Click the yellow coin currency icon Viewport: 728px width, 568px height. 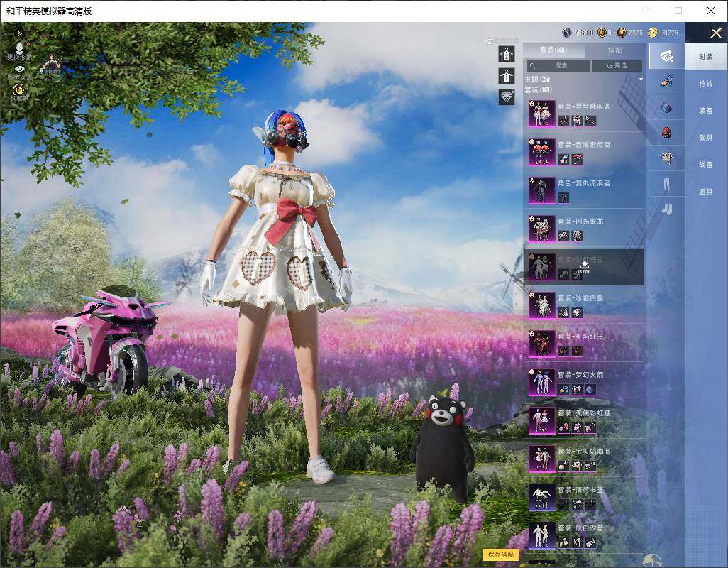[652, 33]
